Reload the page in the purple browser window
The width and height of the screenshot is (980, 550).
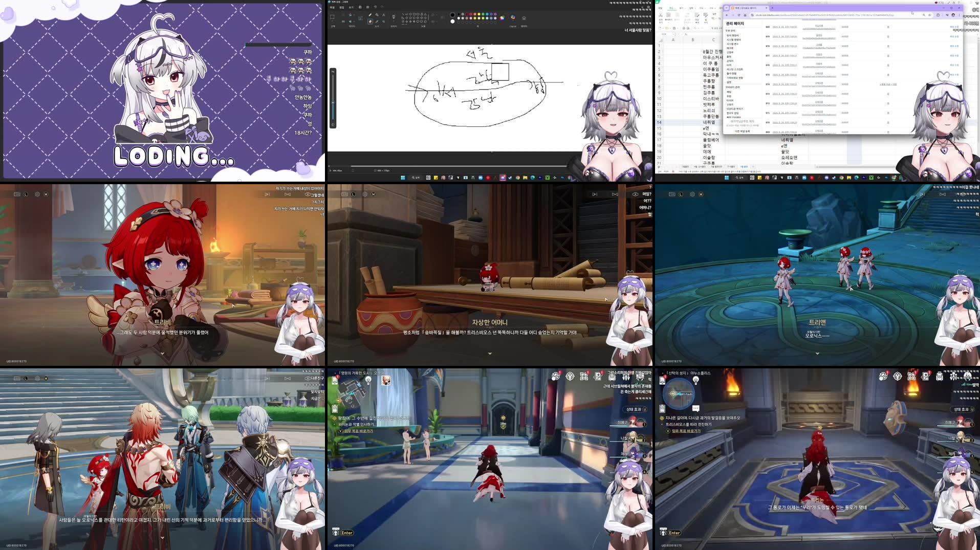739,15
